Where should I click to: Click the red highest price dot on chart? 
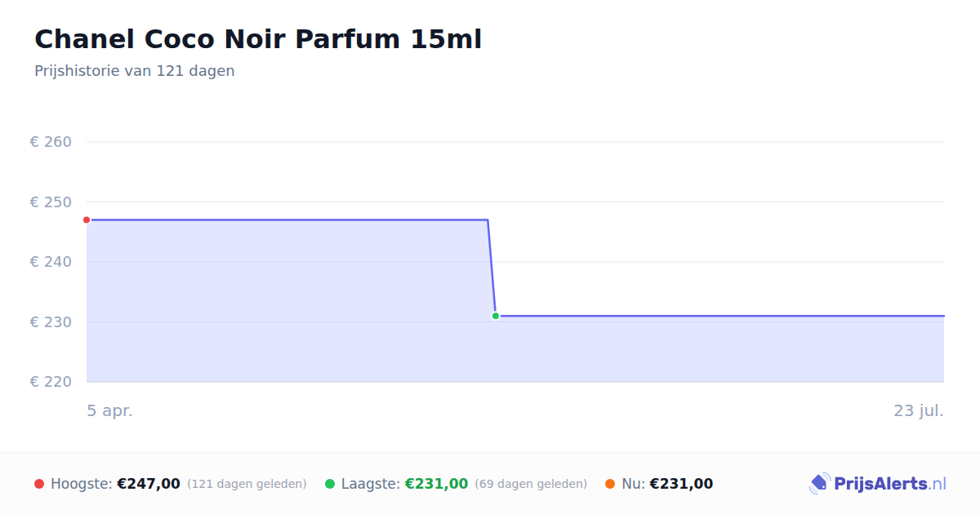[87, 220]
